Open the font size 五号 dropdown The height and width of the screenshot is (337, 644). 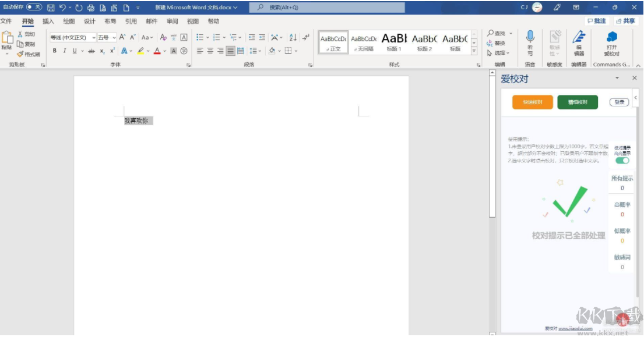[114, 37]
